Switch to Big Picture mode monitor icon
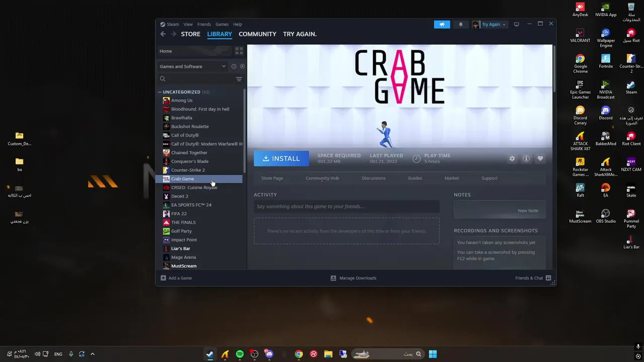Image resolution: width=644 pixels, height=362 pixels. pos(516,24)
